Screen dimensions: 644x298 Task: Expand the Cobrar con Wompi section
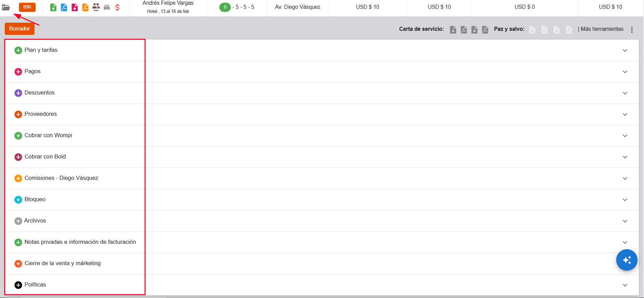tap(48, 135)
